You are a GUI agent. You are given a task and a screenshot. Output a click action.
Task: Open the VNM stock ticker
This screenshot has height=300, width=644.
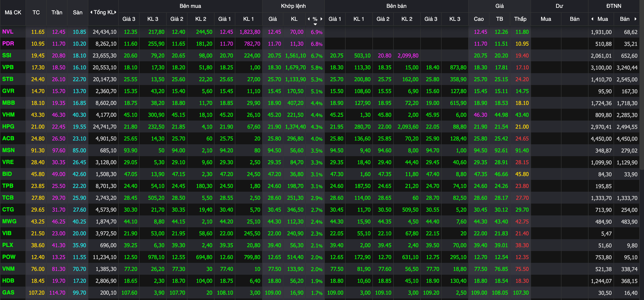point(9,269)
